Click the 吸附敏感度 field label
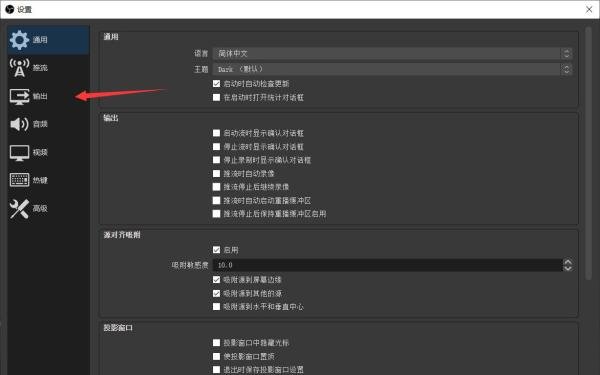 pyautogui.click(x=190, y=265)
